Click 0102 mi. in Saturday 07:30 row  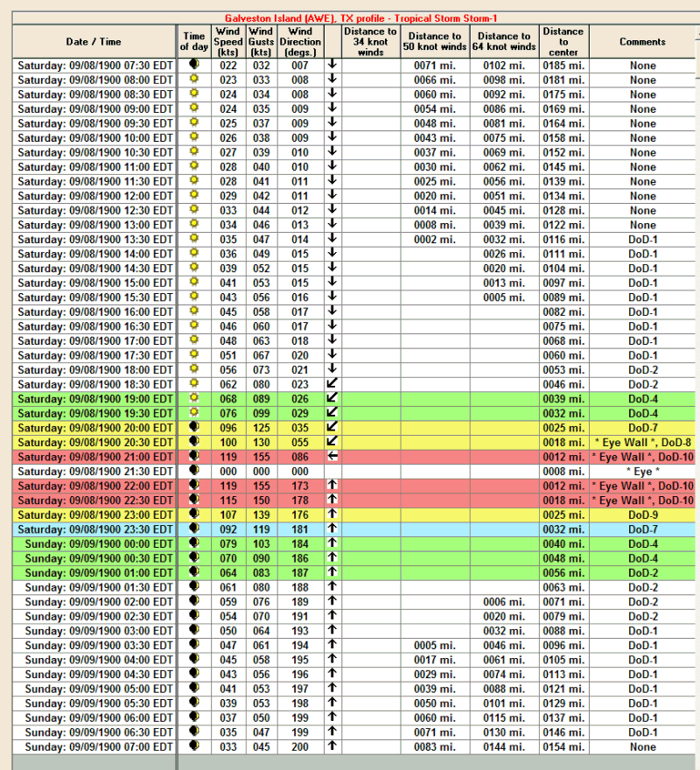504,66
